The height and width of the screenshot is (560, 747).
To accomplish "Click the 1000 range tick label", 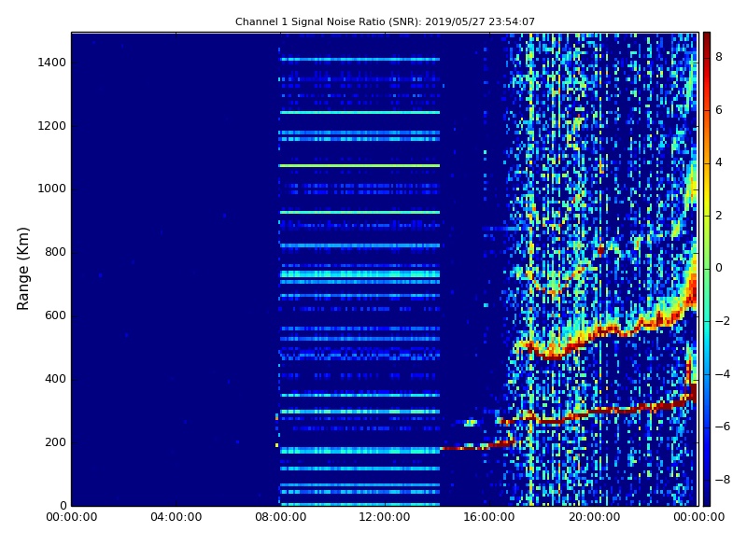I will [52, 189].
